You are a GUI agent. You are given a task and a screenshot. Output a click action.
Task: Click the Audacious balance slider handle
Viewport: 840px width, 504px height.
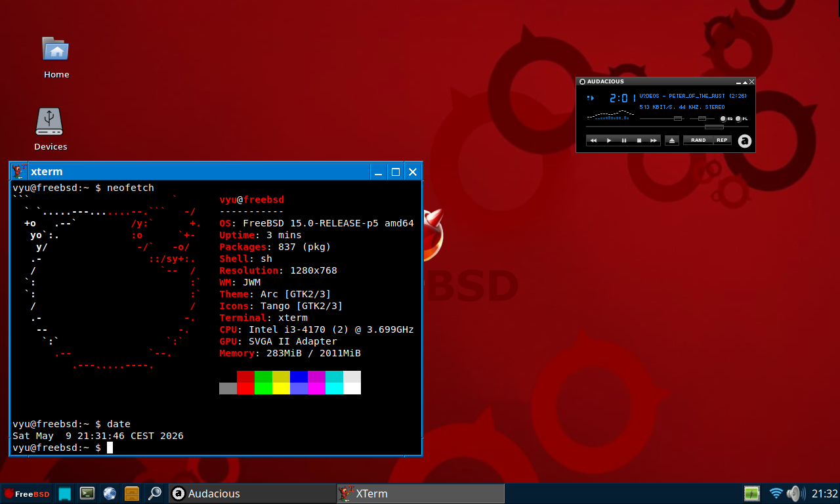[x=702, y=119]
